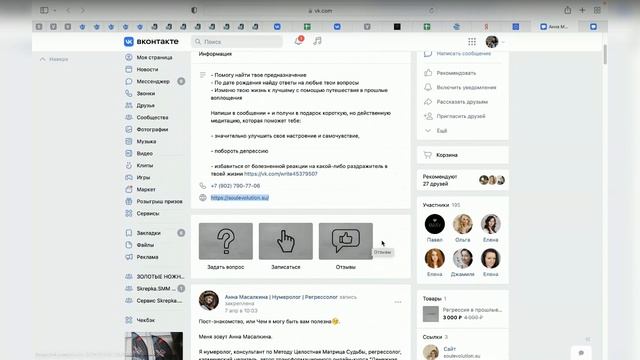Click the Фотографии sidebar icon
640x360 pixels.
(x=129, y=129)
